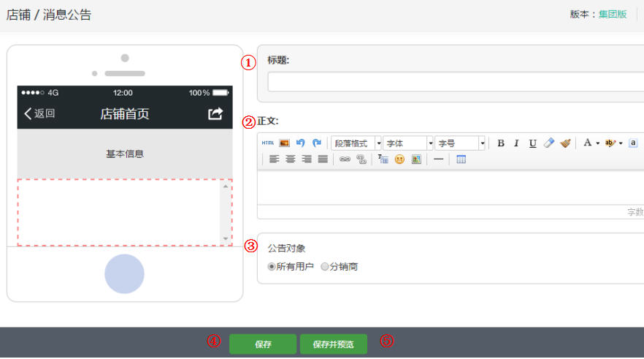Click the redo arrow in editor toolbar
Image resolution: width=644 pixels, height=359 pixels.
[x=316, y=143]
